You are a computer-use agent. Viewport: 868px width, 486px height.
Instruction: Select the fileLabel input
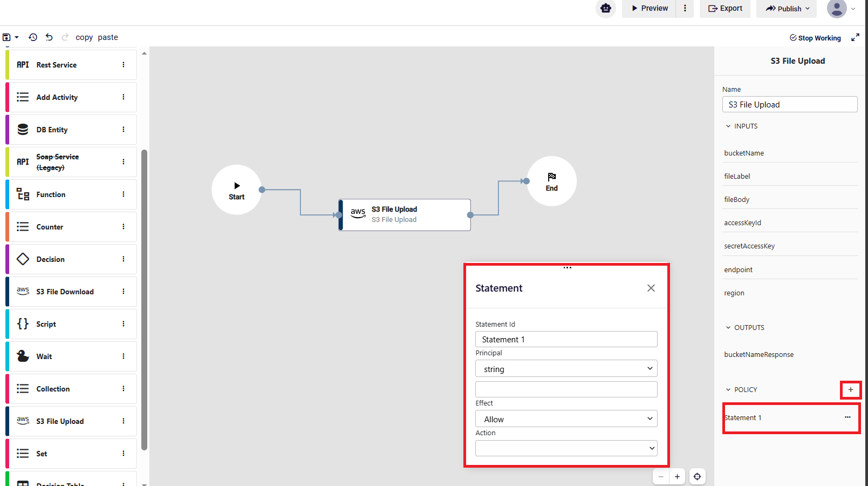pyautogui.click(x=790, y=177)
